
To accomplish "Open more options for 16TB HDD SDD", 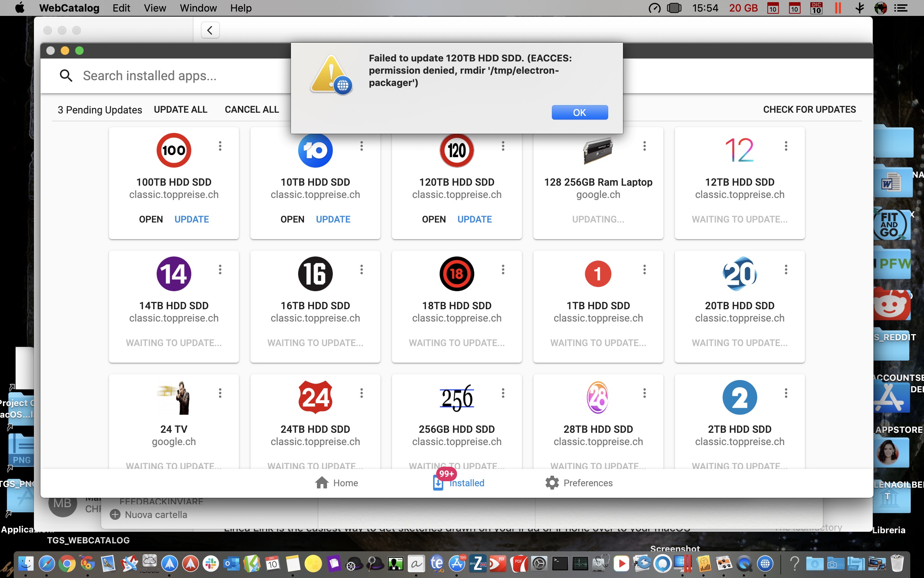I will [362, 269].
